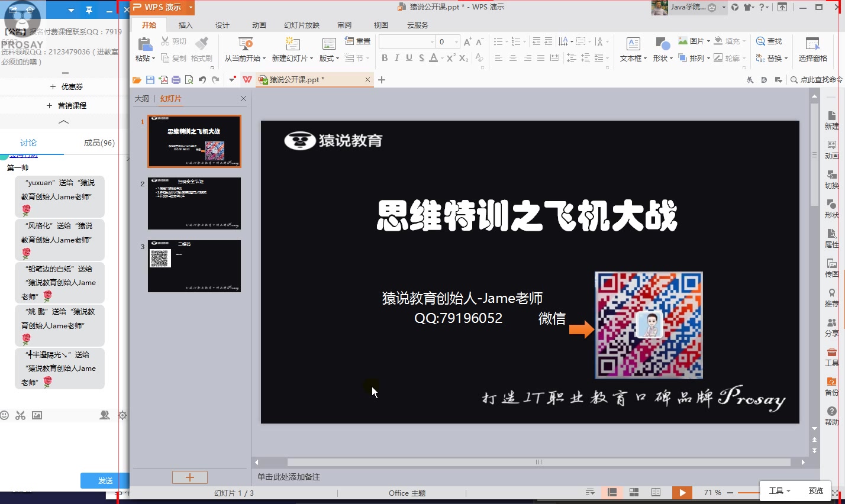Click the 营销课程 button in chat window
This screenshot has width=845, height=504.
point(67,105)
